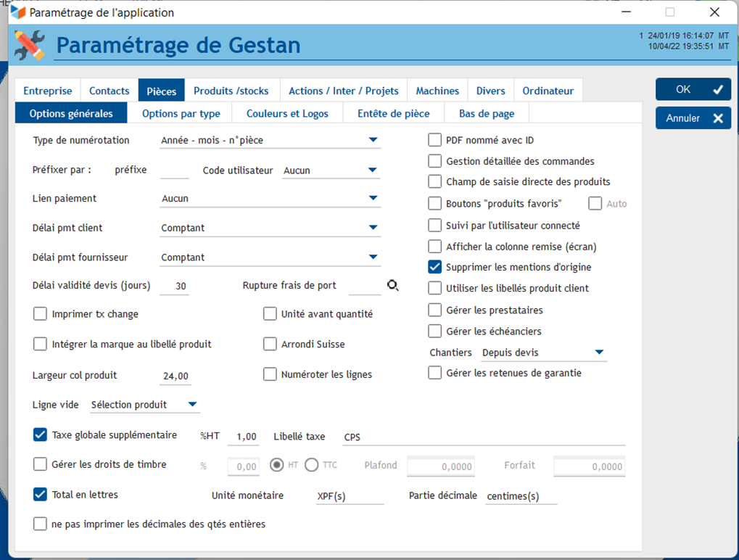Uncheck Supprimer les mentions d'origine

tap(435, 267)
